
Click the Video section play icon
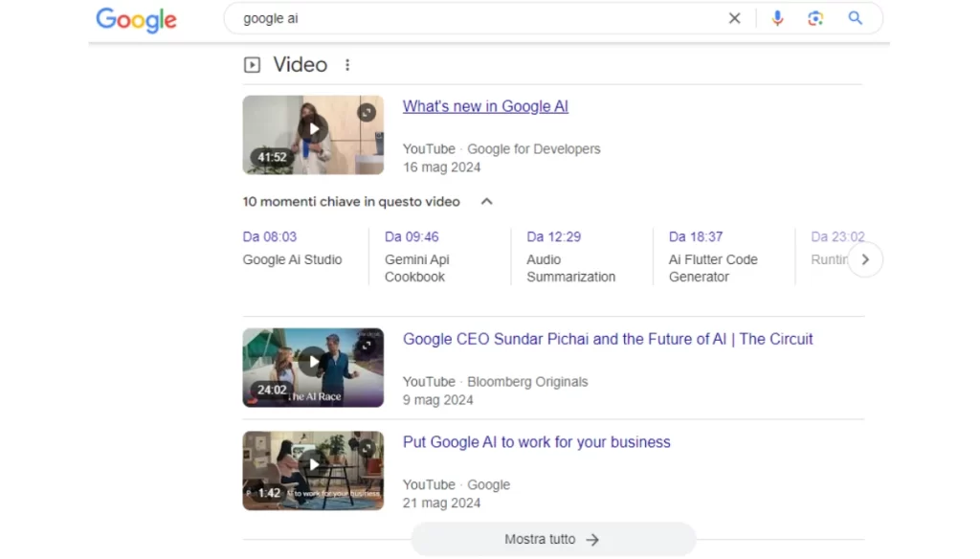251,64
